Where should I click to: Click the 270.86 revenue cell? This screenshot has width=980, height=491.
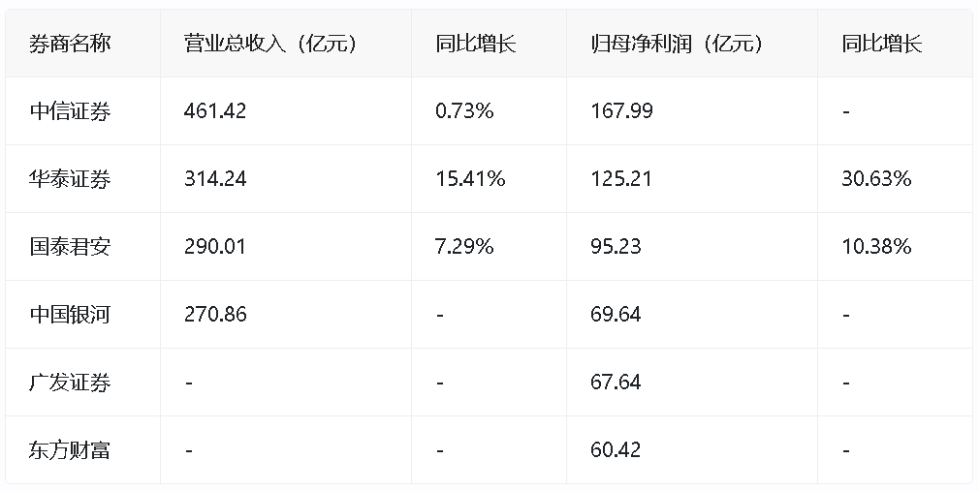pos(215,315)
